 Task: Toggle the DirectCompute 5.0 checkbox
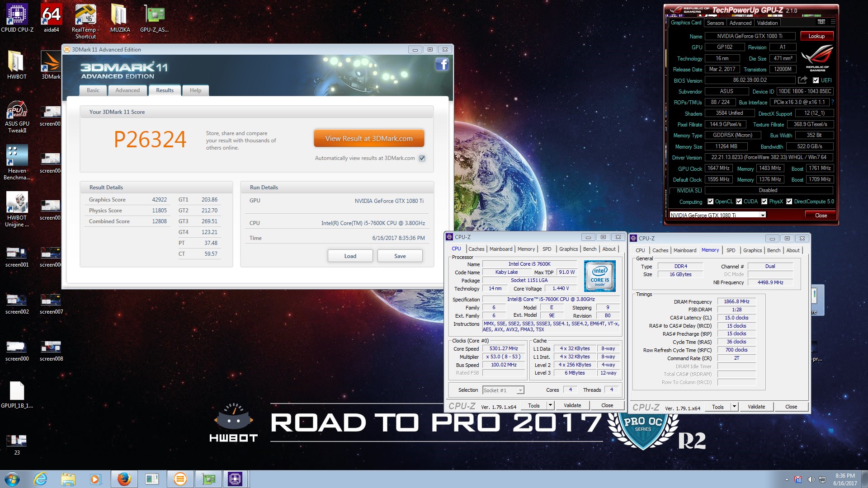[x=789, y=202]
